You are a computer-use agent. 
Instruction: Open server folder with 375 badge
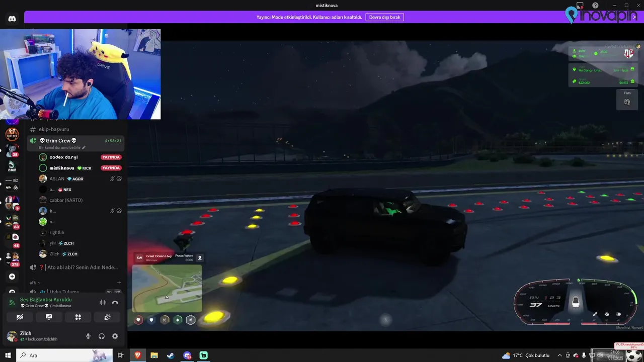pos(12,259)
